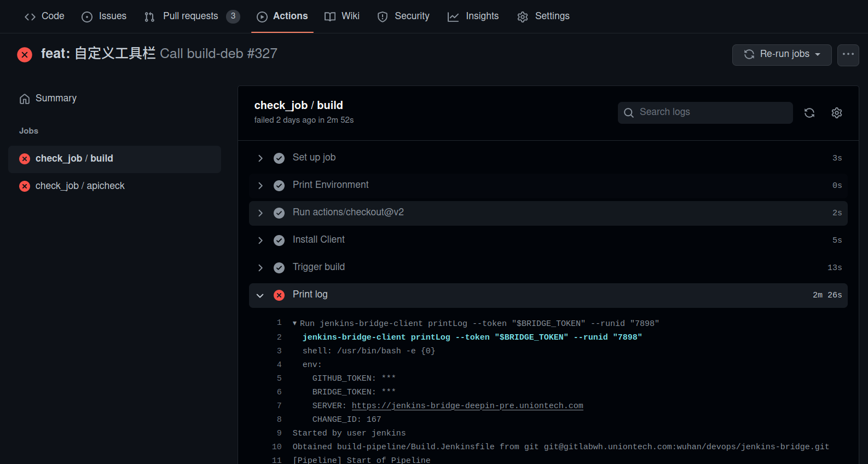Click the 'failed 2 days ago in 2m 52s' status text
The image size is (868, 464).
(x=304, y=120)
